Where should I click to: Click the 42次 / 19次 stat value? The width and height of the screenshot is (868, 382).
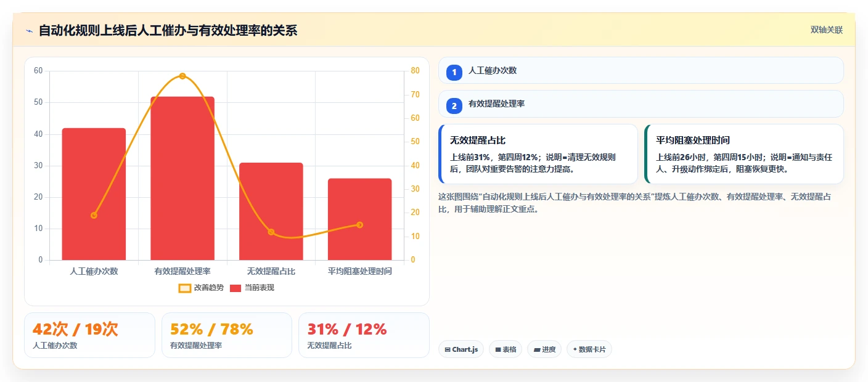75,330
